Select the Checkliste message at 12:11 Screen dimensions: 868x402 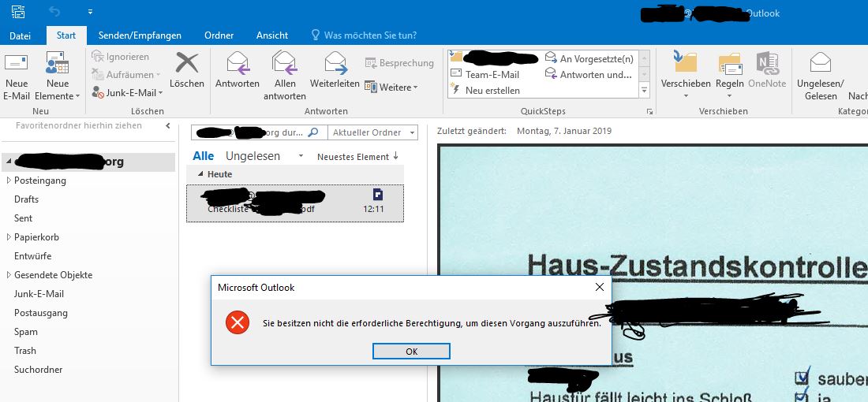295,203
